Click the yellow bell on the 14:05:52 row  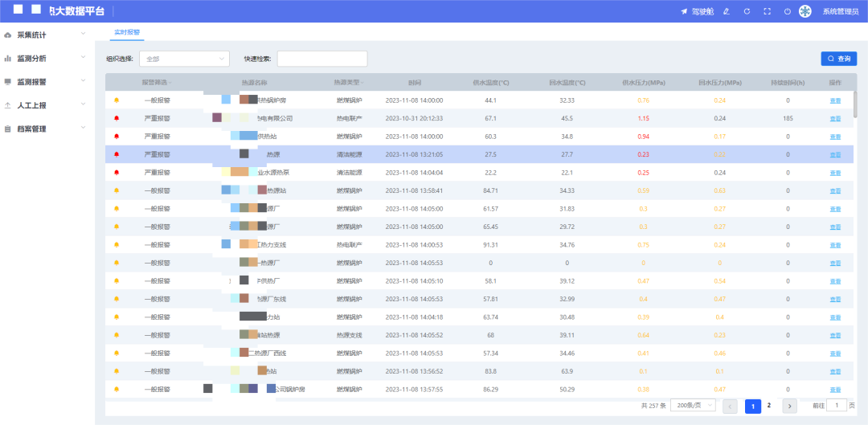tap(117, 335)
